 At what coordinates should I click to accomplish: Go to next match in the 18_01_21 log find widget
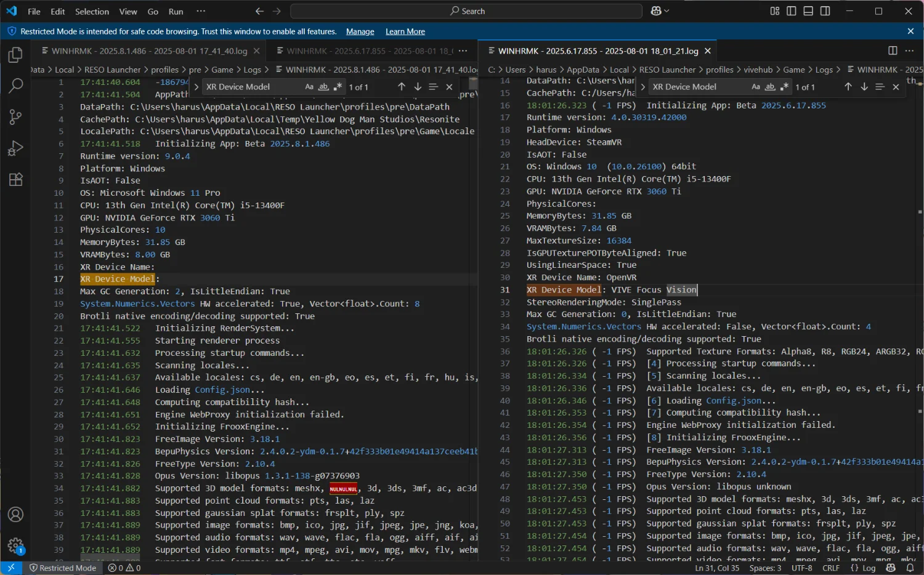tap(864, 87)
